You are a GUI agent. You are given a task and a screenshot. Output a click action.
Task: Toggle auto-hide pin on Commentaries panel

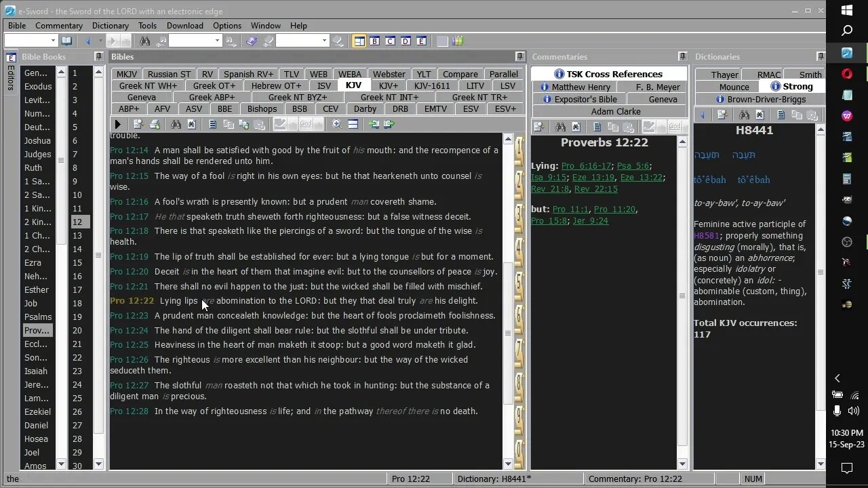683,56
